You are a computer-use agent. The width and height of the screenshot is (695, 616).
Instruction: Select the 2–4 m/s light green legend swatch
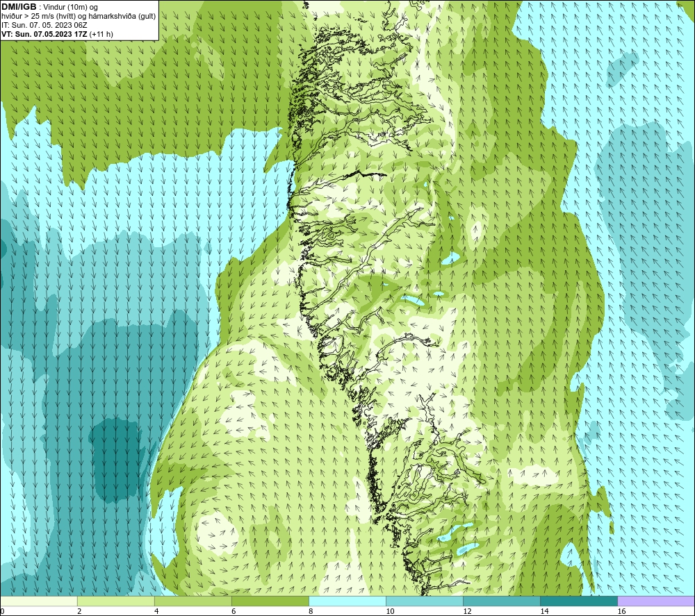click(116, 601)
